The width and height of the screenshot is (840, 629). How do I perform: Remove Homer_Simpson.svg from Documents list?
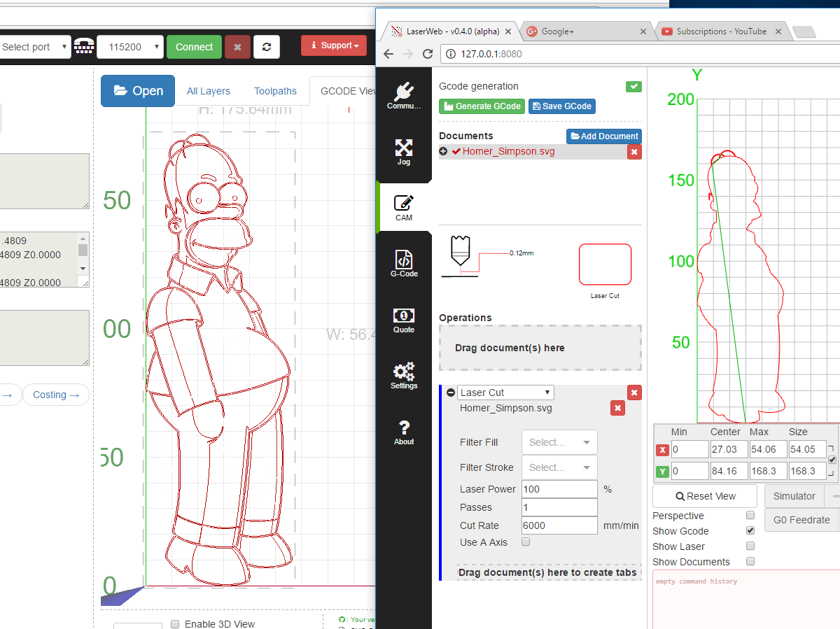(x=634, y=152)
